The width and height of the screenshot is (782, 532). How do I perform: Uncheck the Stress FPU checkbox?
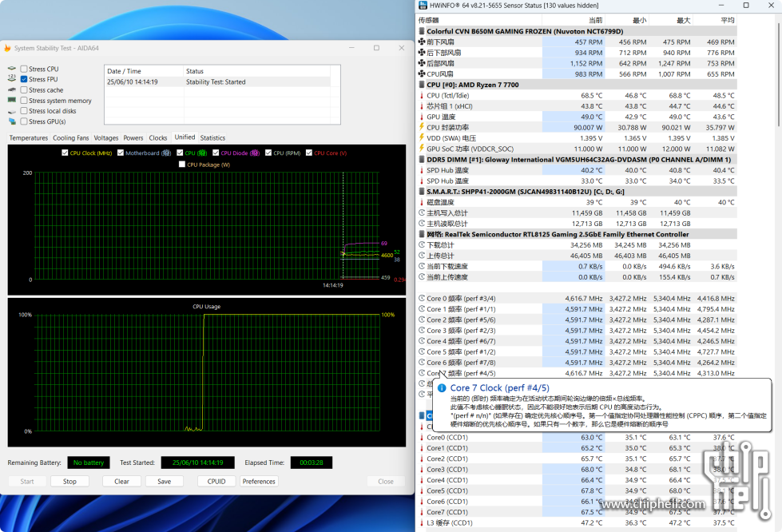(x=24, y=79)
